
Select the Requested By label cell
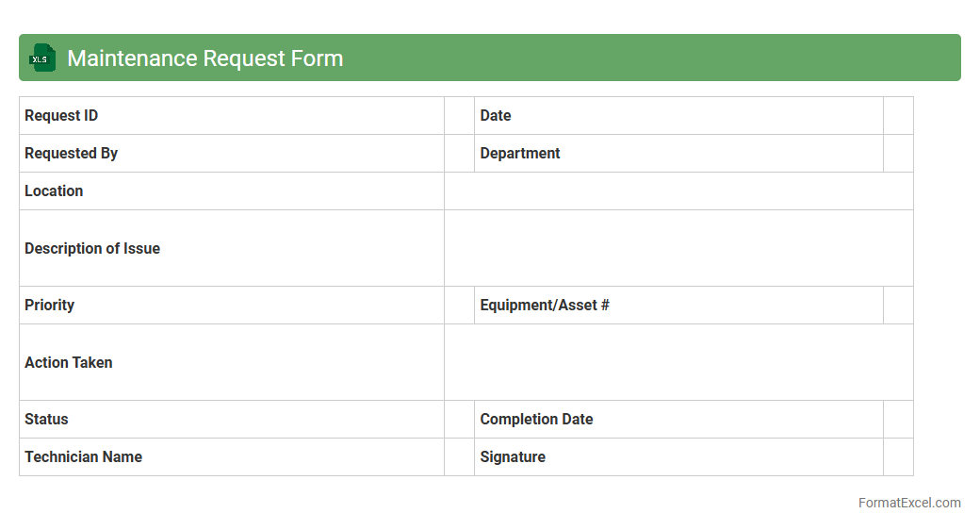[x=231, y=154]
